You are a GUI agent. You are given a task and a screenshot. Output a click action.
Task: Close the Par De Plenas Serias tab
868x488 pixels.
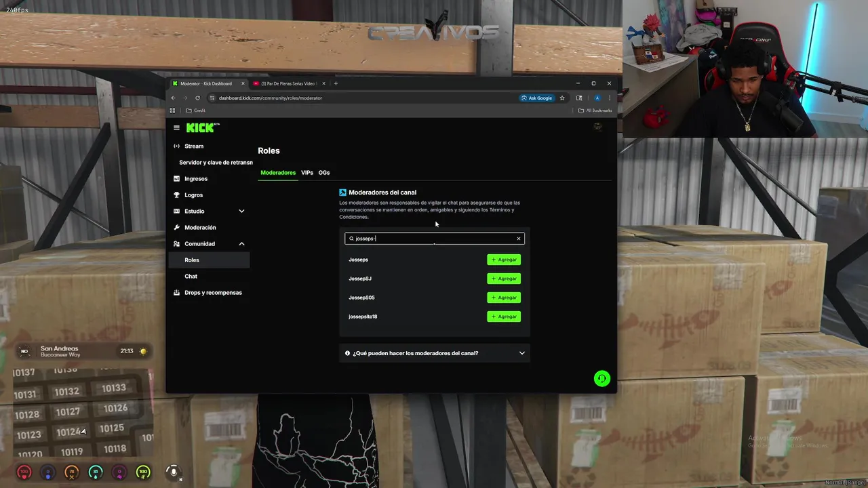coord(323,83)
